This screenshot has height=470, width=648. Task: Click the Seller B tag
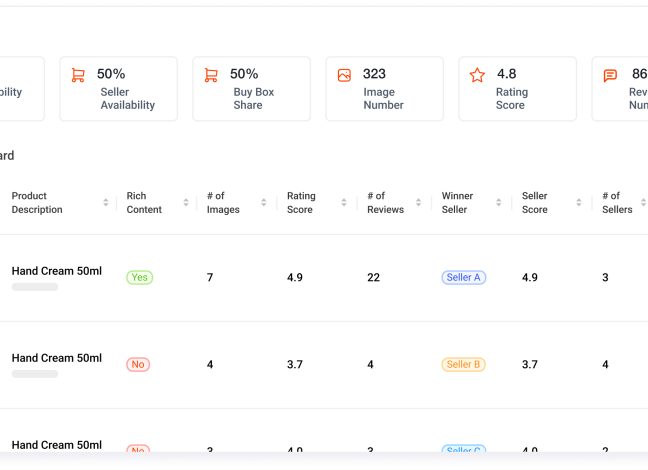pyautogui.click(x=463, y=365)
